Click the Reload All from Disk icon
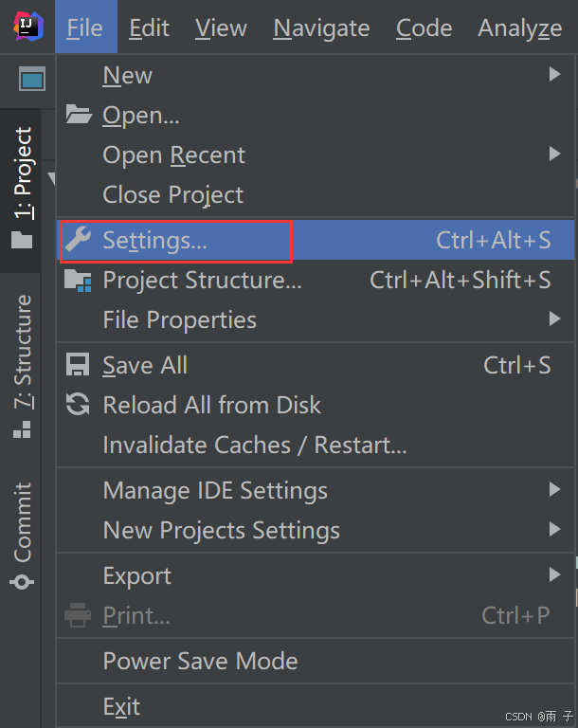 (x=78, y=405)
